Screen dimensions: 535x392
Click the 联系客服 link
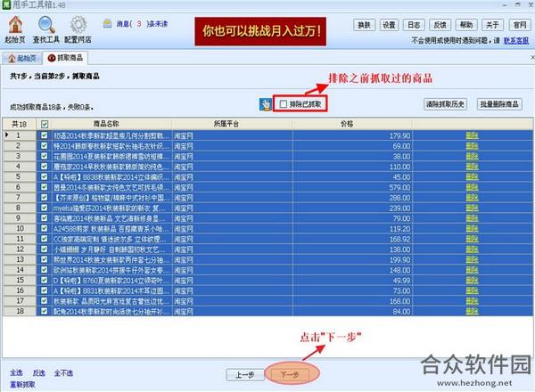[x=516, y=41]
